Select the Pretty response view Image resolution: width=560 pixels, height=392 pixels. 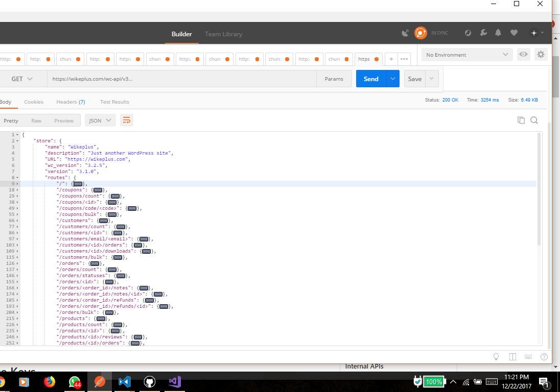coord(11,120)
